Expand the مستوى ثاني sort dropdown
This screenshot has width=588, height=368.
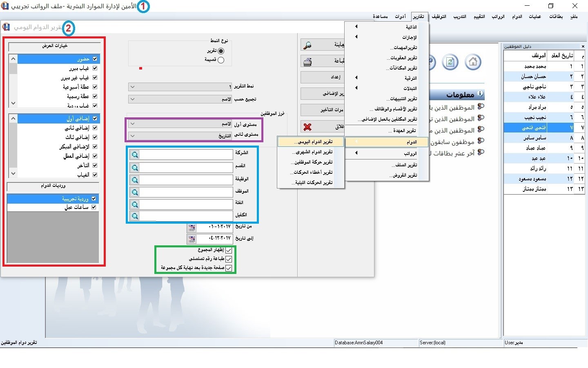click(132, 136)
